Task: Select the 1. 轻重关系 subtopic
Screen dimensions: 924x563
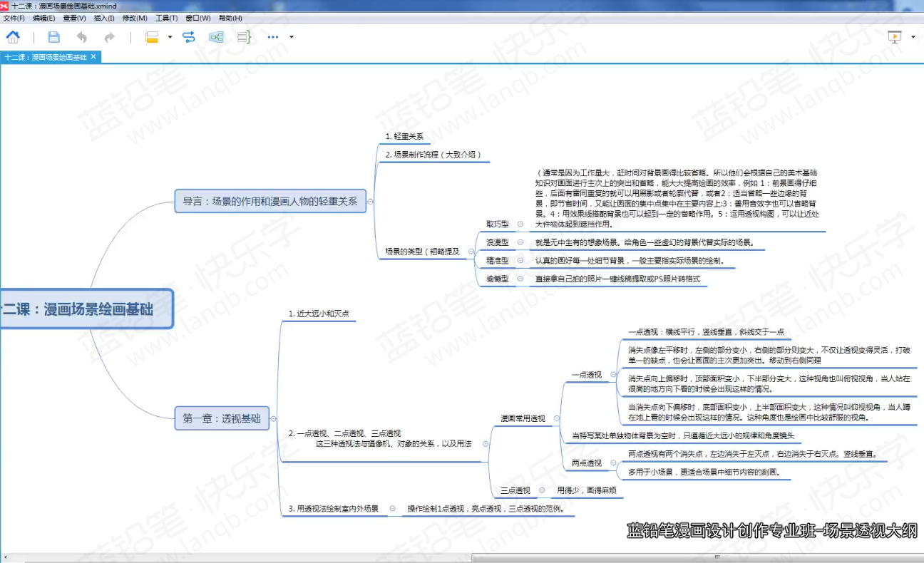Action: click(404, 136)
